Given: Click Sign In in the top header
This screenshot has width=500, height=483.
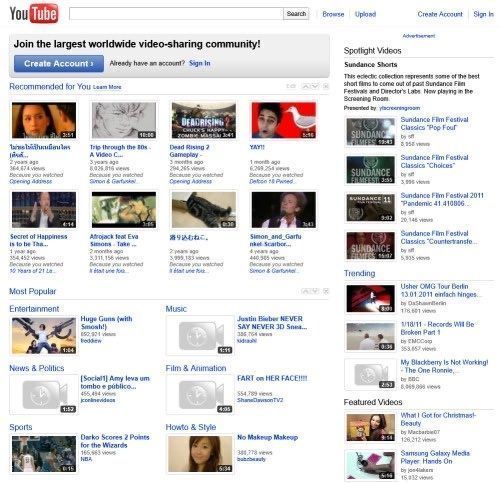Looking at the screenshot, I should click(x=483, y=14).
